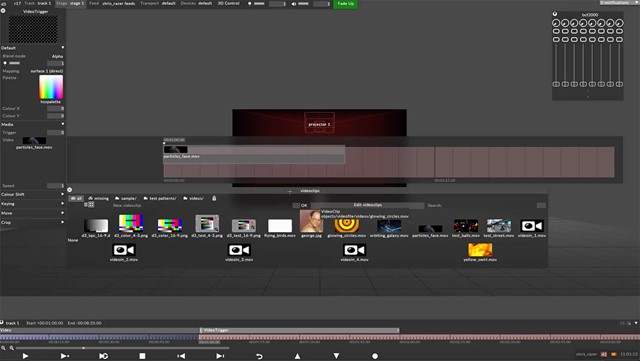
Task: Collapse the Media section arrow
Action: click(62, 124)
